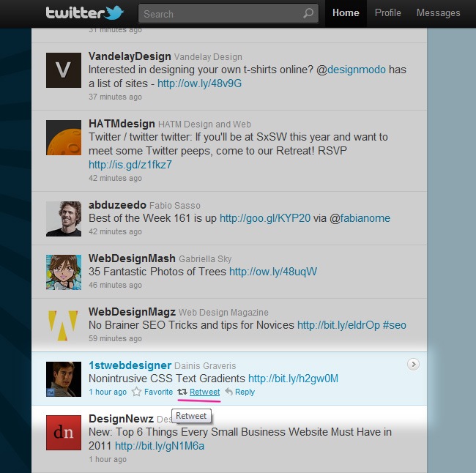Screen dimensions: 476x473
Task: Click WebDesignMagz yellow W avatar
Action: [x=64, y=326]
